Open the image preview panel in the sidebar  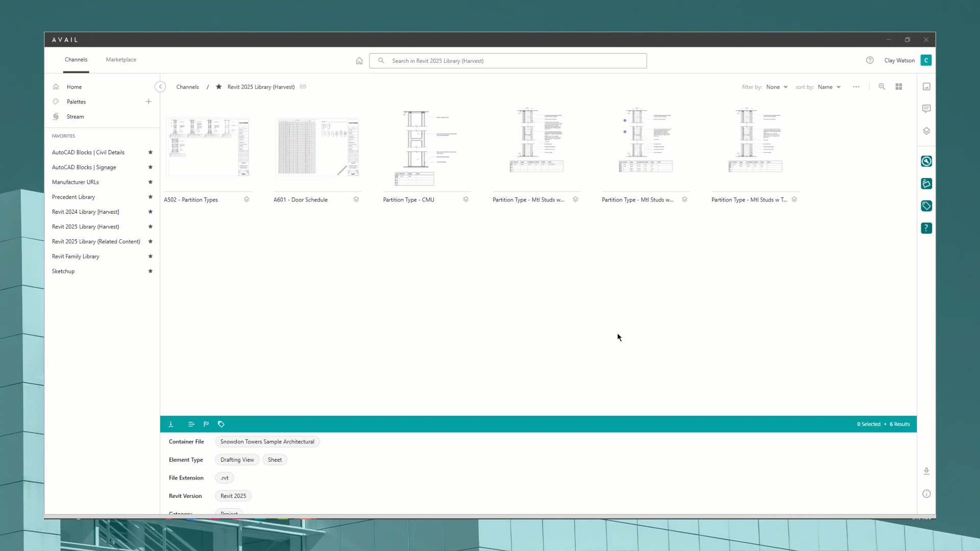point(926,86)
